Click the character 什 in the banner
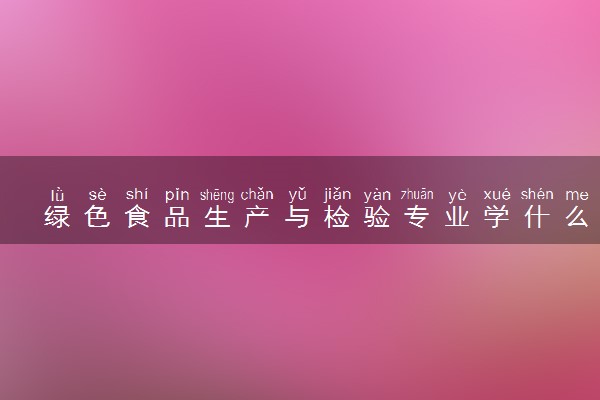Image resolution: width=600 pixels, height=400 pixels. (x=537, y=217)
